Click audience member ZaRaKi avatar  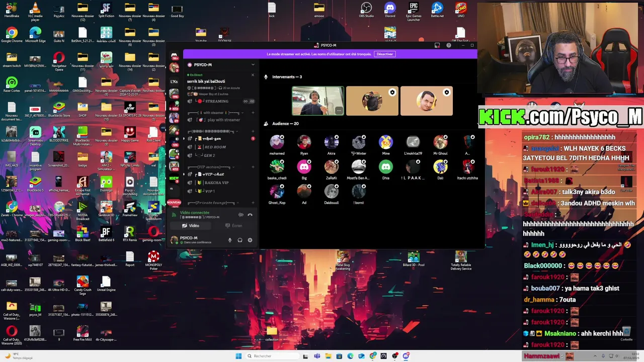tap(331, 167)
